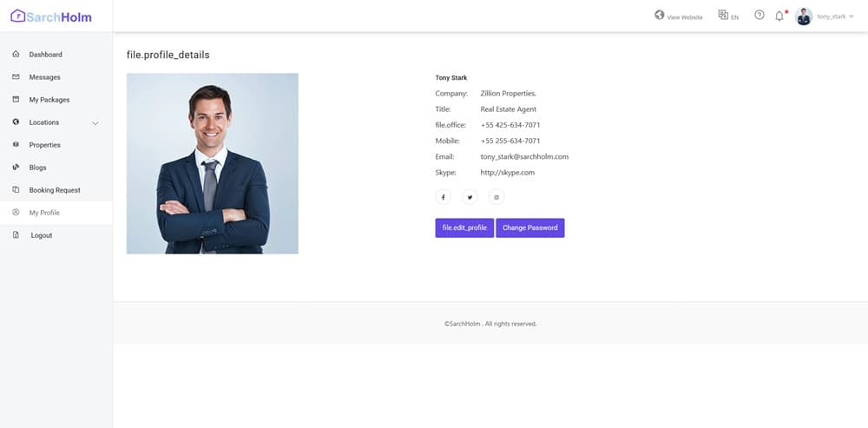Select My Packages in the sidebar
Image resolution: width=868 pixels, height=428 pixels.
pos(49,100)
